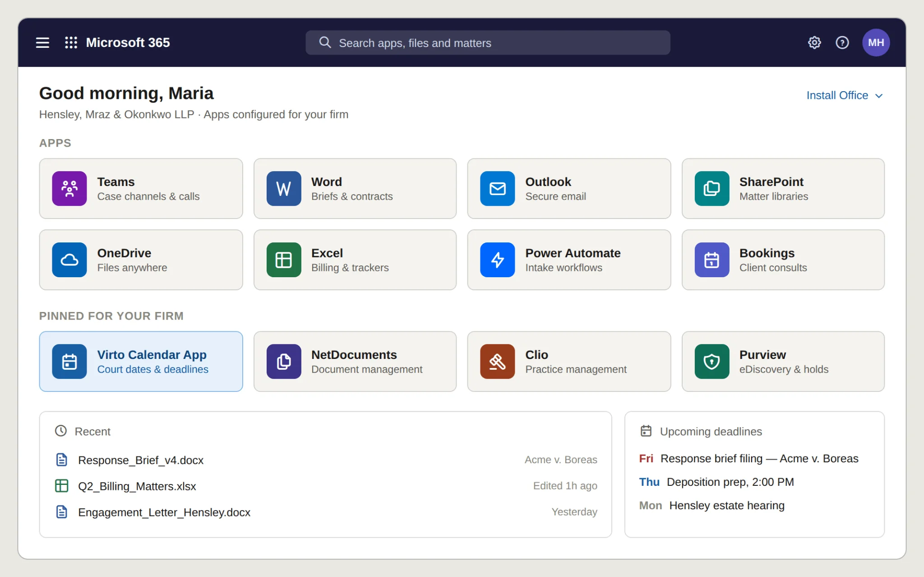Focus the search apps, files and matters field
Screen dimensions: 924x577
[x=488, y=42]
